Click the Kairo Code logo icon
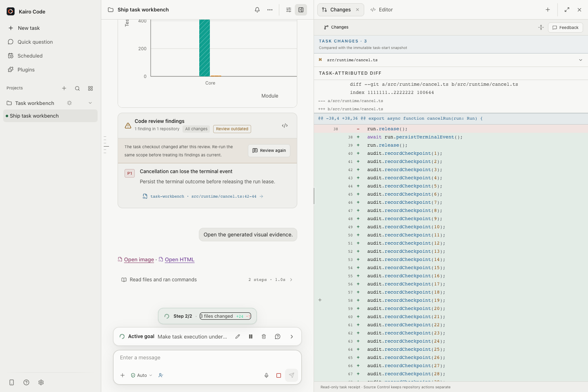Viewport: 588px width, 392px height. coord(11,11)
